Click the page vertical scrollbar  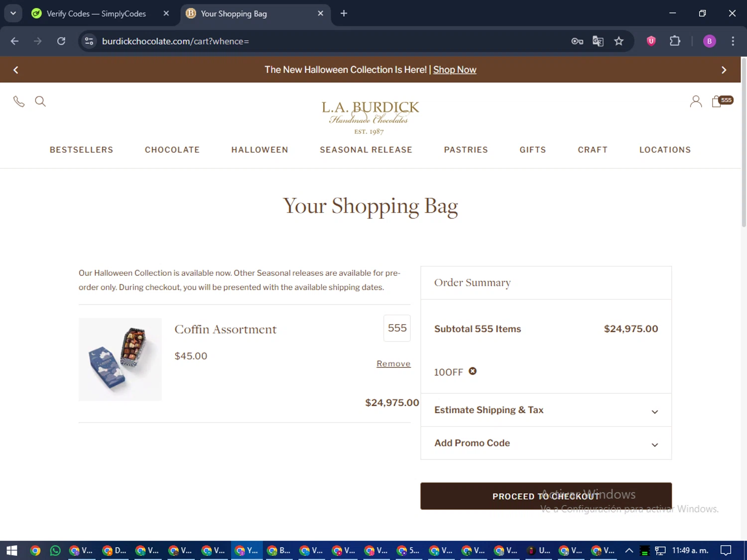[744, 143]
